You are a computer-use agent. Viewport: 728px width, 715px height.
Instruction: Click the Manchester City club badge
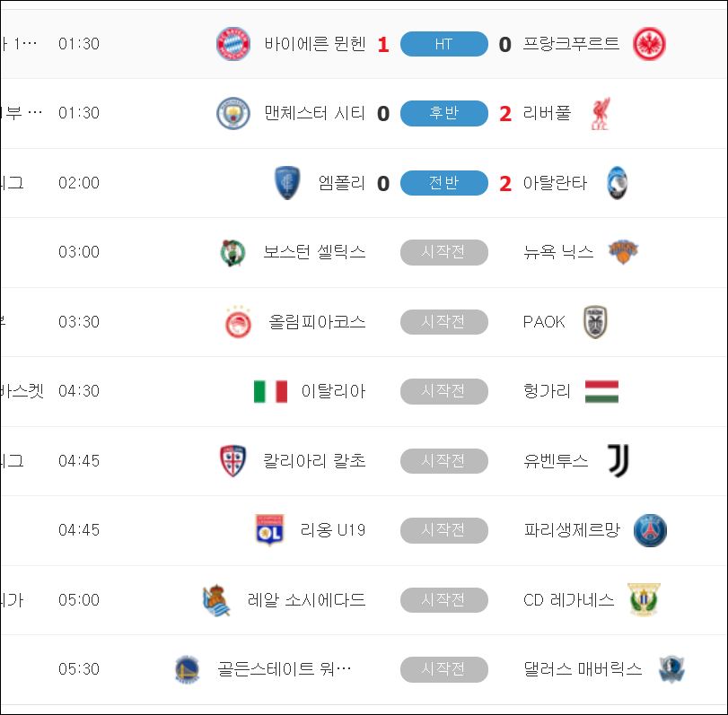point(233,113)
